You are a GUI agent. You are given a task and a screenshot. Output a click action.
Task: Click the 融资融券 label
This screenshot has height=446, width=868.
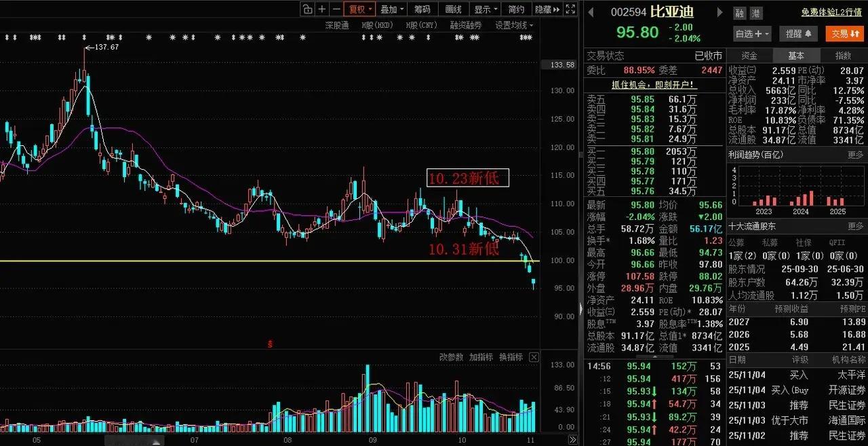click(x=466, y=25)
